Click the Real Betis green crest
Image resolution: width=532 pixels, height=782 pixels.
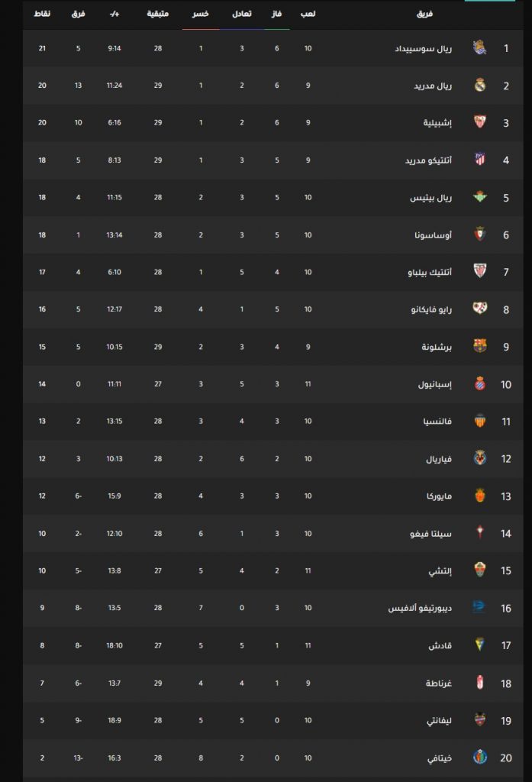(479, 197)
